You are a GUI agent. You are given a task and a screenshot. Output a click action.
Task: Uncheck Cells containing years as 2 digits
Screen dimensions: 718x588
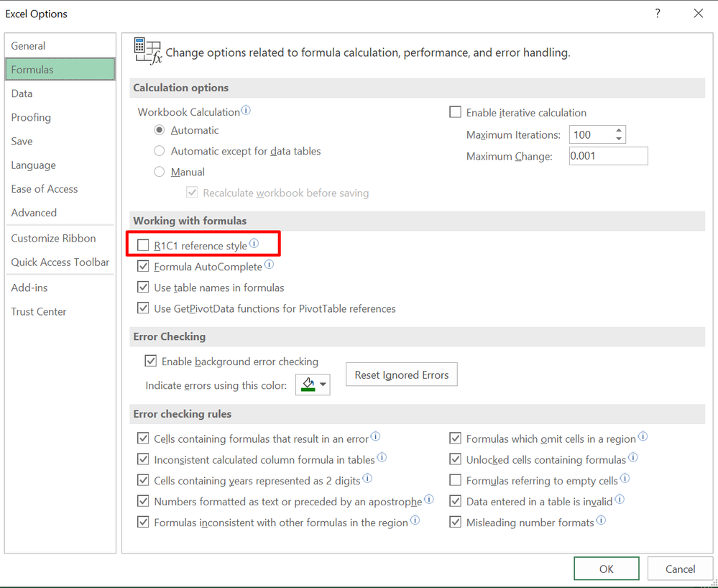[143, 480]
